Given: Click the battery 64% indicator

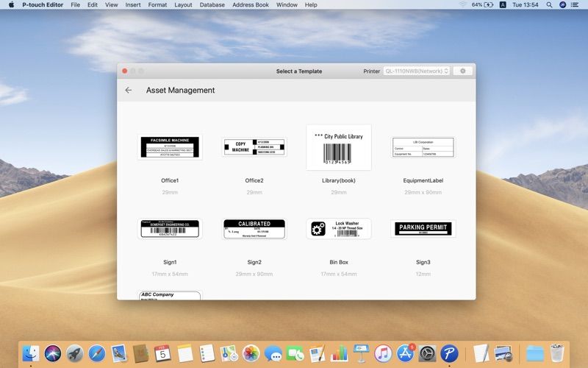Looking at the screenshot, I should pos(482,5).
